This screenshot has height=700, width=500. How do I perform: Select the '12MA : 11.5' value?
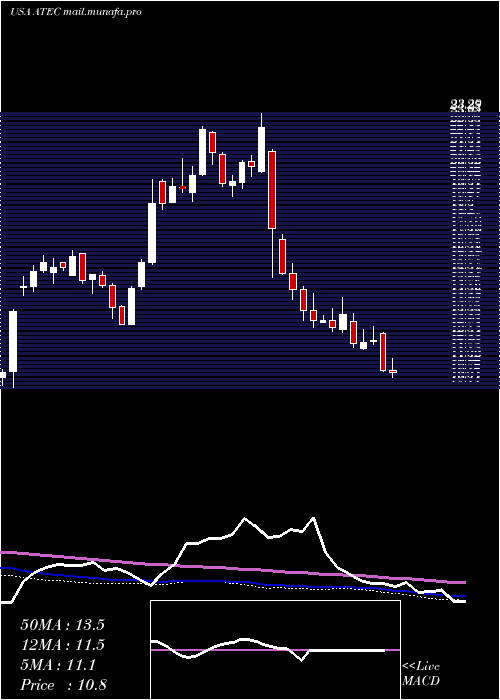point(62,645)
